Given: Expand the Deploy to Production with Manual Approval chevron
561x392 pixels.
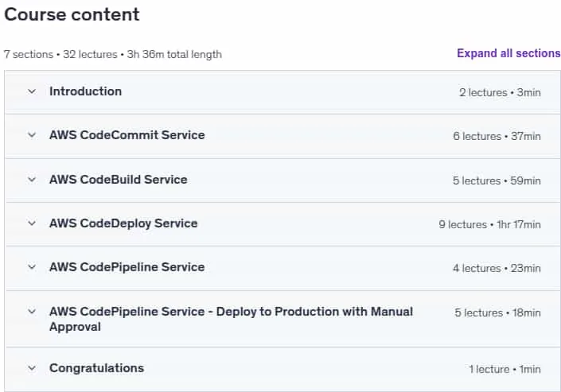Looking at the screenshot, I should 32,312.
